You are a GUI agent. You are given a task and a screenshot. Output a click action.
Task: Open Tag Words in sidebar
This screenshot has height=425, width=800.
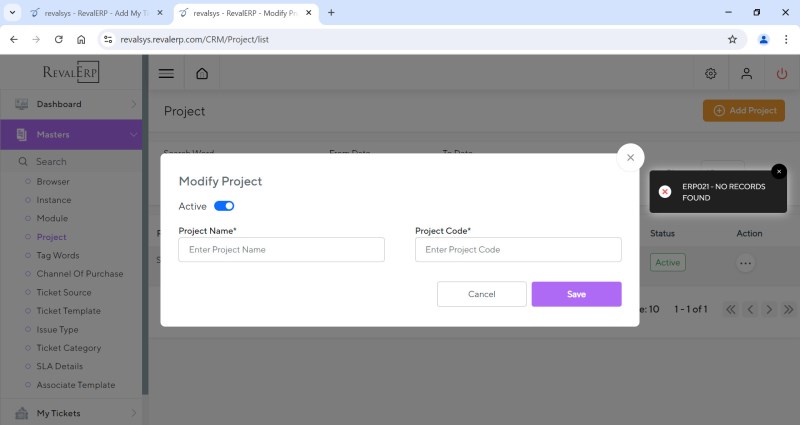[x=58, y=255]
